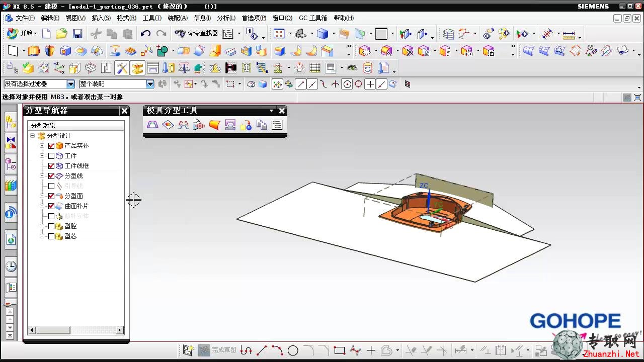Open the reuse library books sidebar icon
The width and height of the screenshot is (644, 362).
[x=11, y=186]
